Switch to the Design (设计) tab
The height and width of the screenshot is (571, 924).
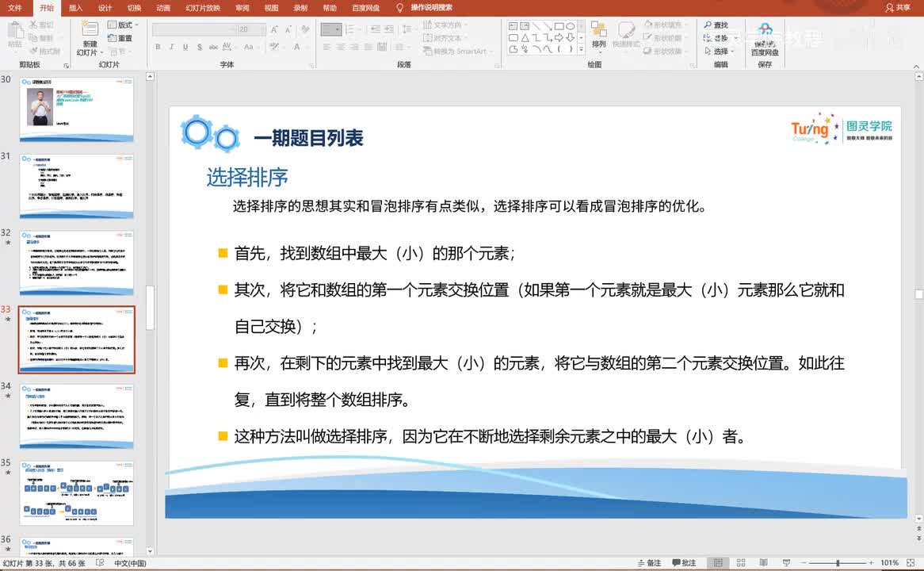105,8
